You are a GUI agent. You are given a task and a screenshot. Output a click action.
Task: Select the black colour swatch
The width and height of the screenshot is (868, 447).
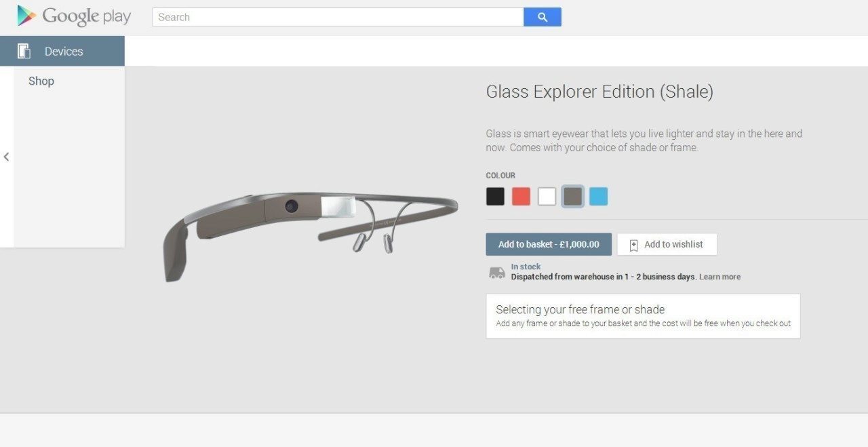496,197
